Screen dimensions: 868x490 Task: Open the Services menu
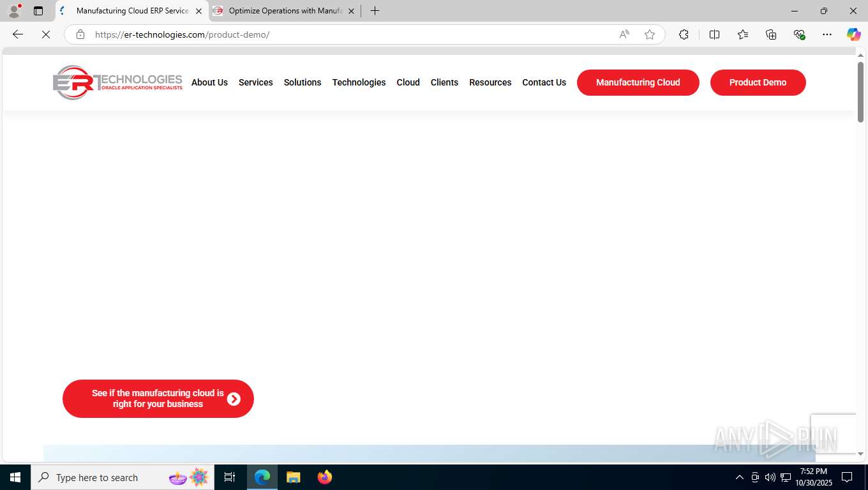255,82
